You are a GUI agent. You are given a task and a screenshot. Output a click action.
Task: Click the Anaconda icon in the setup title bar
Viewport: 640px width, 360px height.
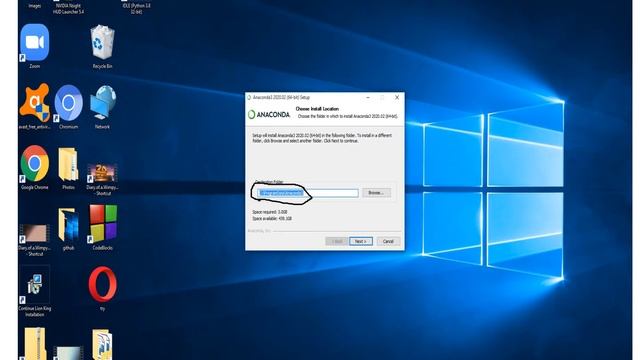(249, 98)
